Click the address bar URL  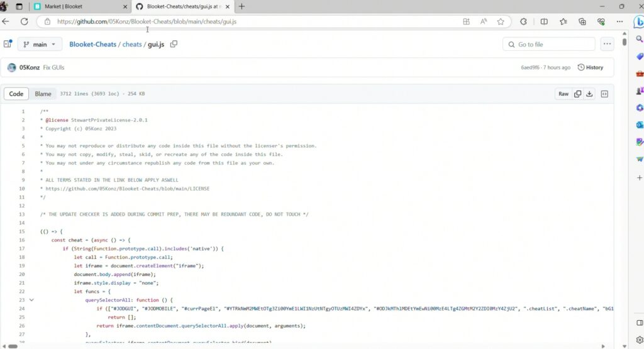pyautogui.click(x=147, y=21)
